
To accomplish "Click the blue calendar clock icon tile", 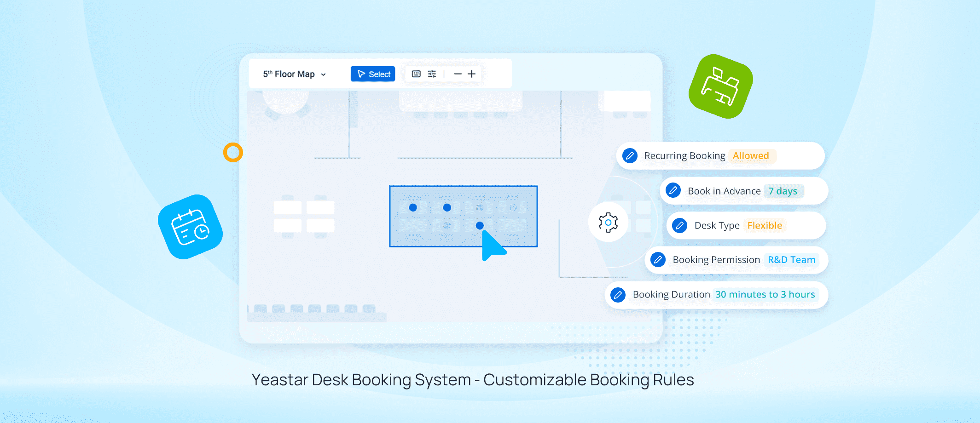I will tap(190, 227).
